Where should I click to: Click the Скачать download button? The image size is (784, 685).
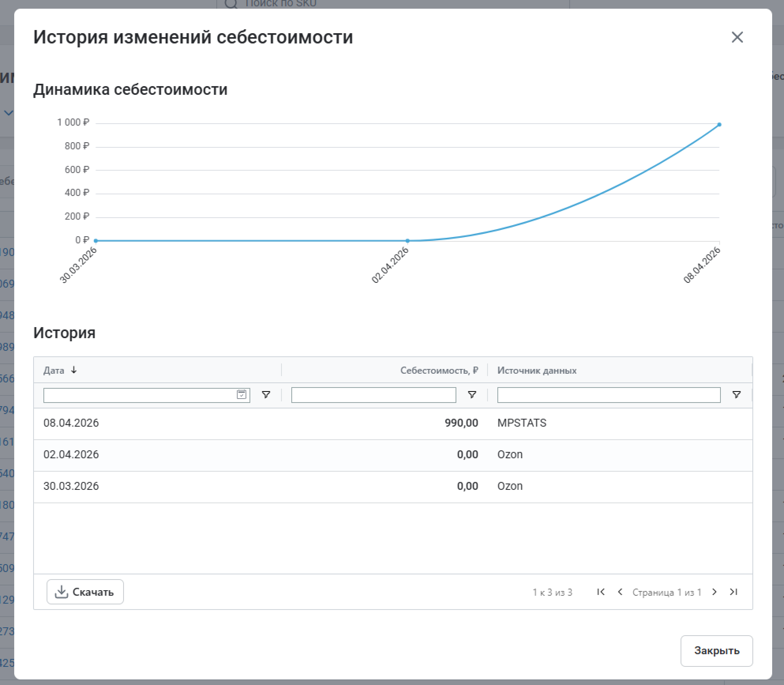pos(85,592)
